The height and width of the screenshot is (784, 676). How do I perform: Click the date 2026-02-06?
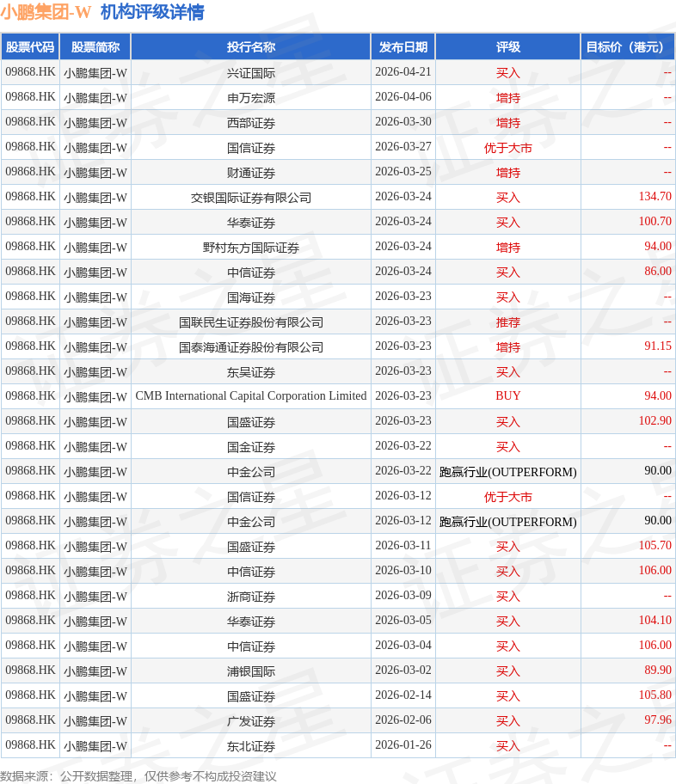pyautogui.click(x=403, y=720)
